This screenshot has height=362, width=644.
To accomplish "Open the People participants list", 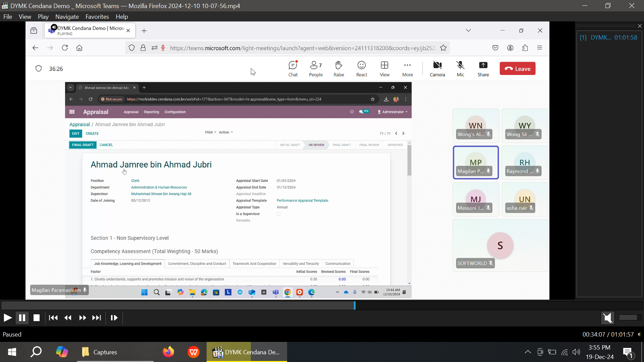I will point(316,69).
